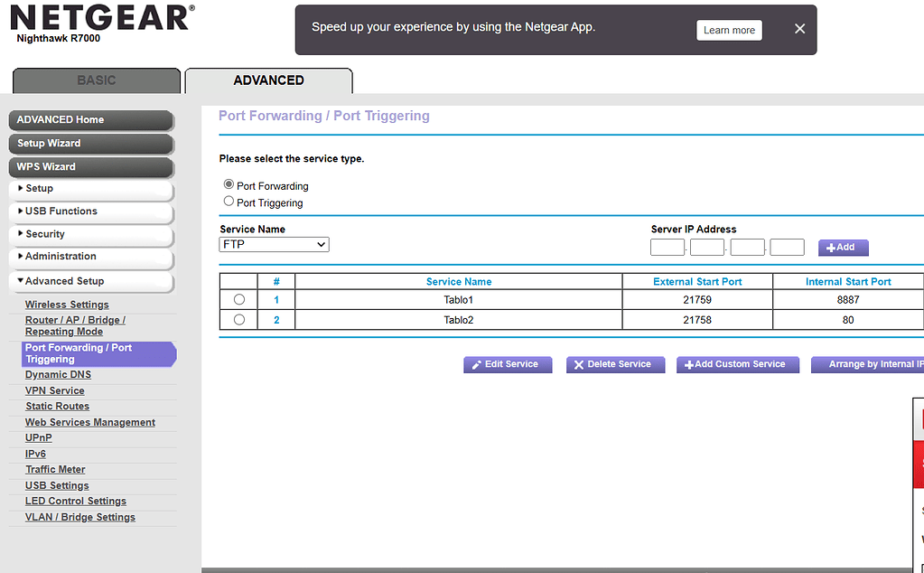Switch to the BASIC tab
The width and height of the screenshot is (924, 573).
click(97, 80)
